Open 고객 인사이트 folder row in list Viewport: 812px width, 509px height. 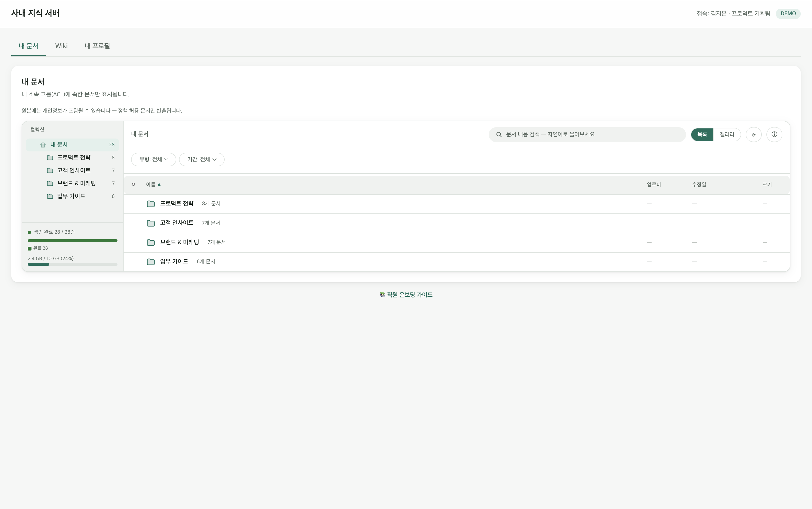(456, 223)
